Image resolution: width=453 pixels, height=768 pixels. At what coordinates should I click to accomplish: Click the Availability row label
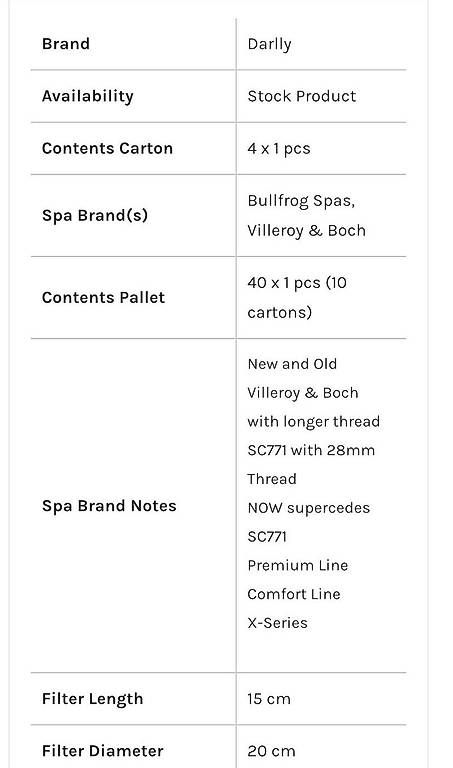click(x=88, y=96)
